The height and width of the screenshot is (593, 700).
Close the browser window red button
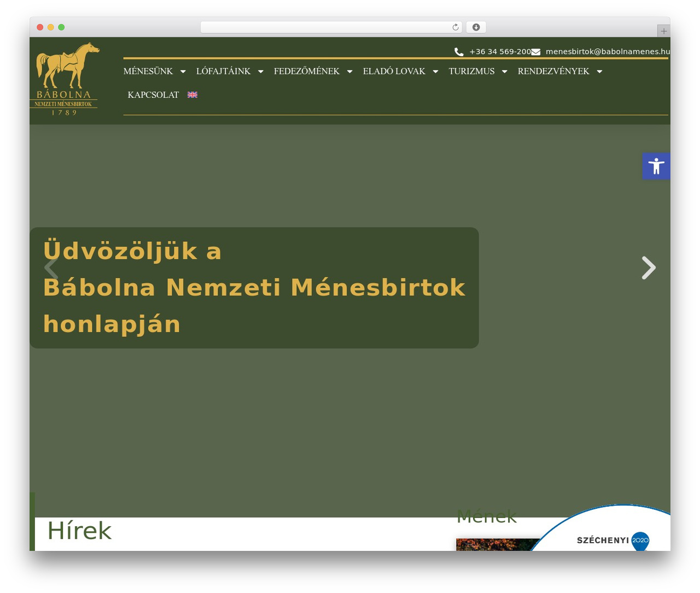pyautogui.click(x=40, y=27)
